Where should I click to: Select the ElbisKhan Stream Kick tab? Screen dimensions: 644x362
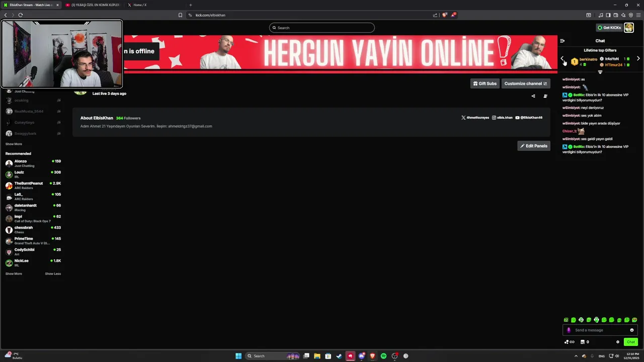(31, 5)
